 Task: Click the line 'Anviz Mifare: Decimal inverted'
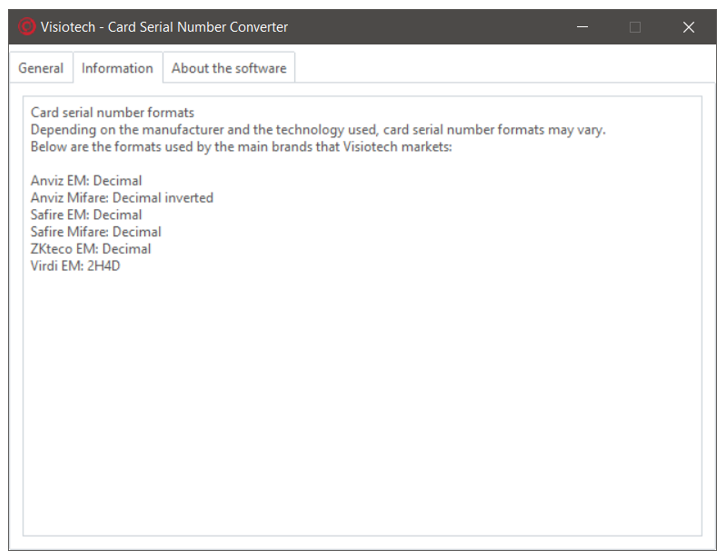pyautogui.click(x=122, y=198)
